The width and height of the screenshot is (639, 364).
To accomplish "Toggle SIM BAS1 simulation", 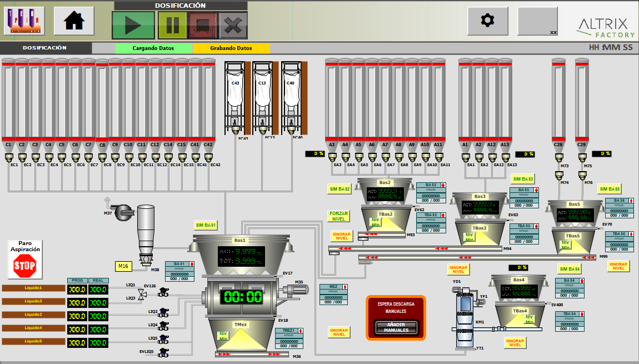I will (206, 225).
